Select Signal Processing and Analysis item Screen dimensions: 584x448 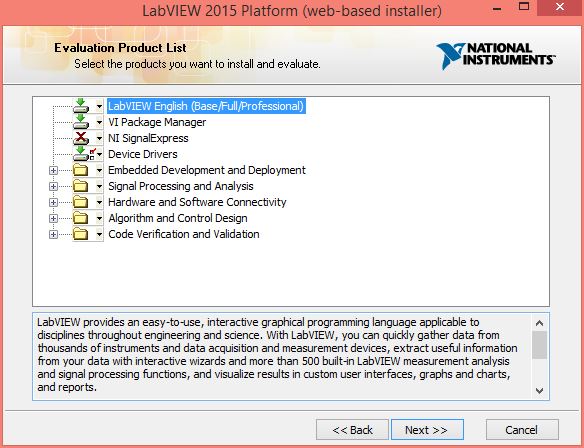[181, 186]
